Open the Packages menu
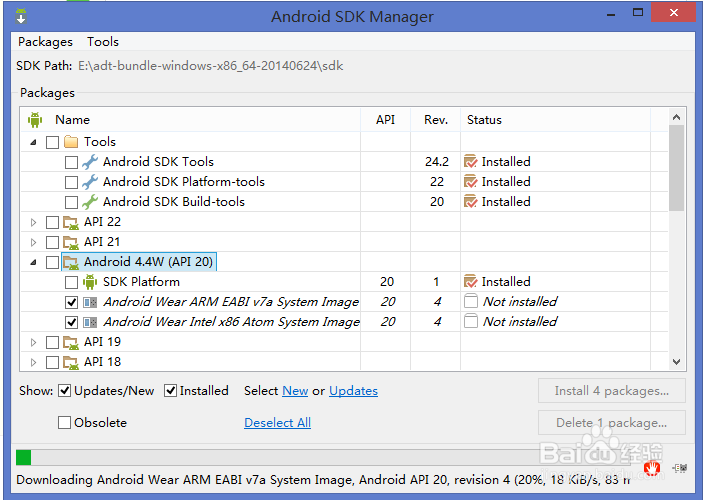703x500 pixels. (45, 42)
